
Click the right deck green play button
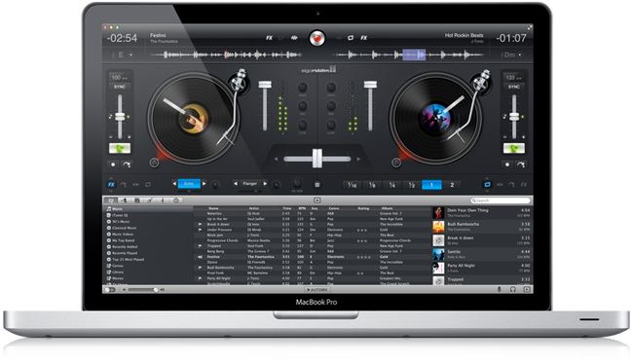pyautogui.click(x=514, y=148)
